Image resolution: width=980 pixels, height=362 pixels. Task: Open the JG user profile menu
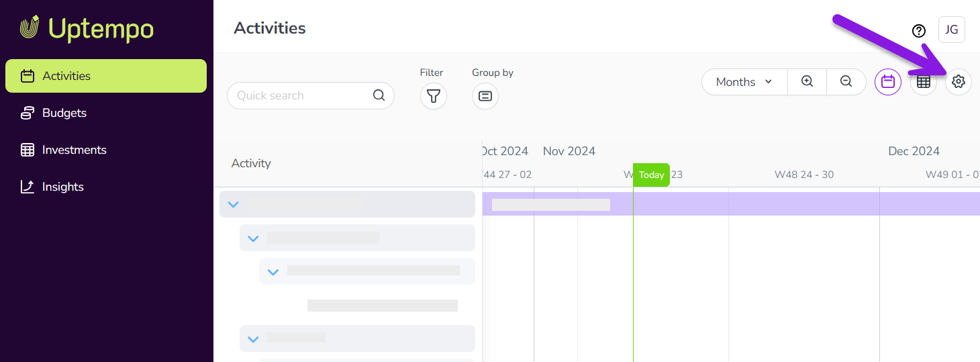click(x=952, y=30)
